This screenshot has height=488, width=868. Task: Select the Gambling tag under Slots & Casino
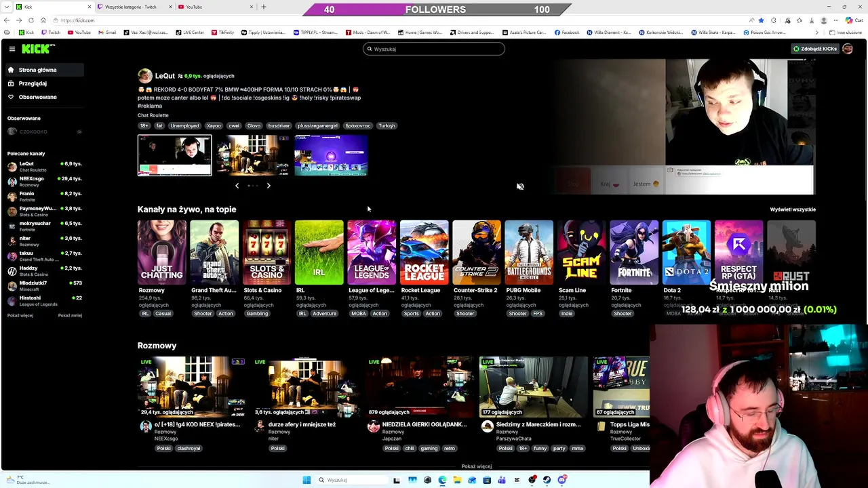pos(257,313)
